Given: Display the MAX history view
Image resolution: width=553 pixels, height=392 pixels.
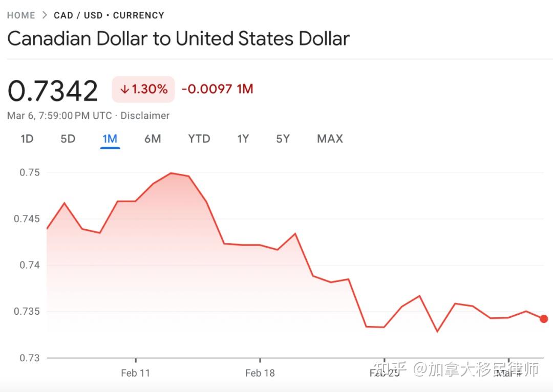Looking at the screenshot, I should click(329, 138).
